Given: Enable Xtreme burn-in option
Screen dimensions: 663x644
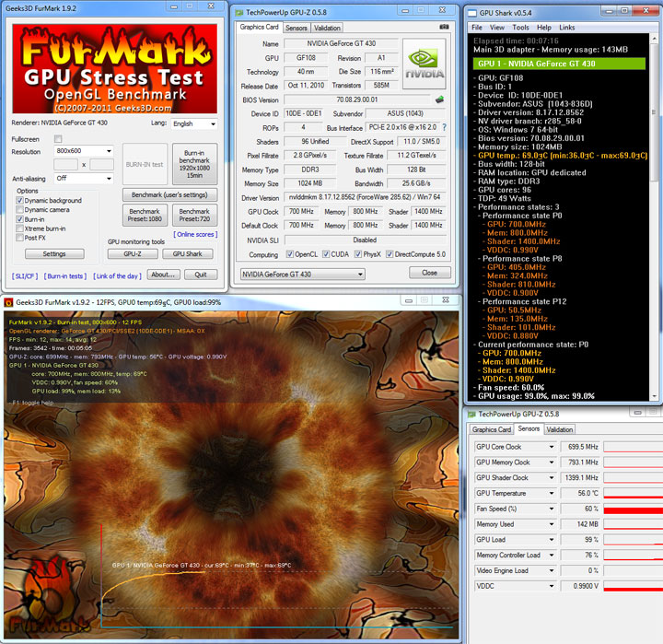Looking at the screenshot, I should pos(19,228).
